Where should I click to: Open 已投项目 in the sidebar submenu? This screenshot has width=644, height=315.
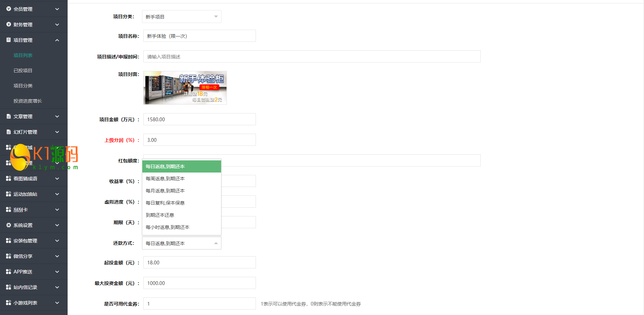click(23, 71)
